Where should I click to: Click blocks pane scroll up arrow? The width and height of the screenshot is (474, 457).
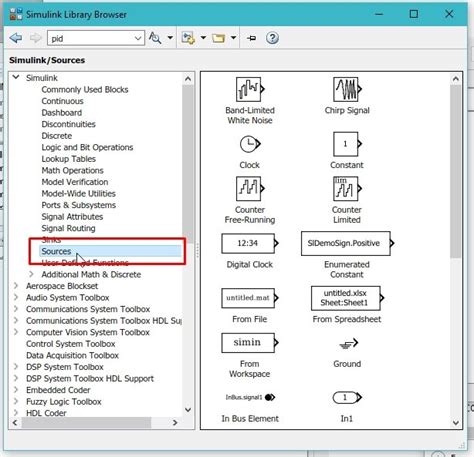coord(456,79)
